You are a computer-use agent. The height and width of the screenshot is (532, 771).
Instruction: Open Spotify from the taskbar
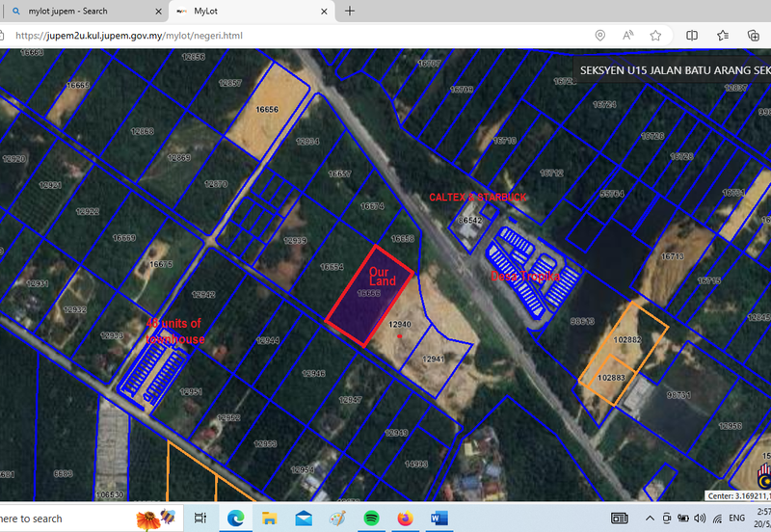coord(372,519)
